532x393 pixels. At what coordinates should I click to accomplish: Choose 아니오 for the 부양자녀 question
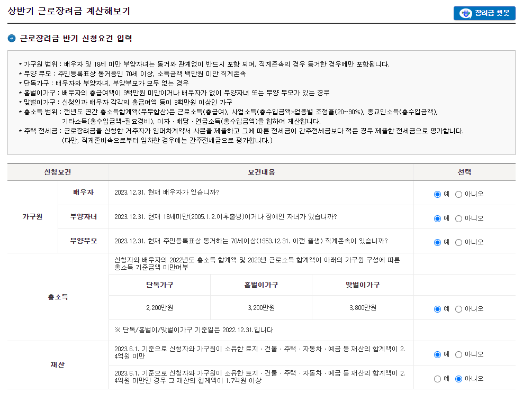[x=459, y=218]
